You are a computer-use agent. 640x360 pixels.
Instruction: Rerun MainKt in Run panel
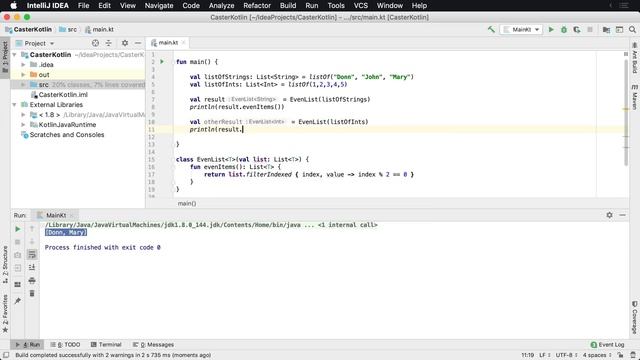tap(18, 229)
